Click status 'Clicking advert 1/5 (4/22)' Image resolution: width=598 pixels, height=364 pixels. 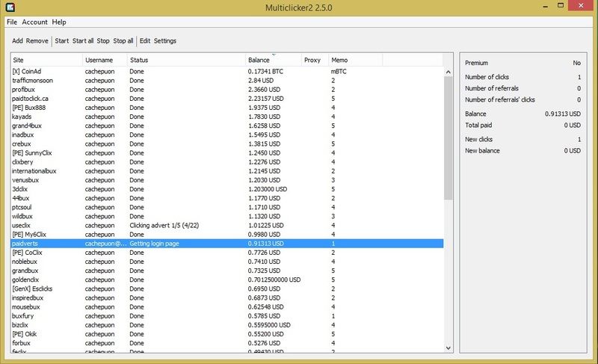point(164,225)
